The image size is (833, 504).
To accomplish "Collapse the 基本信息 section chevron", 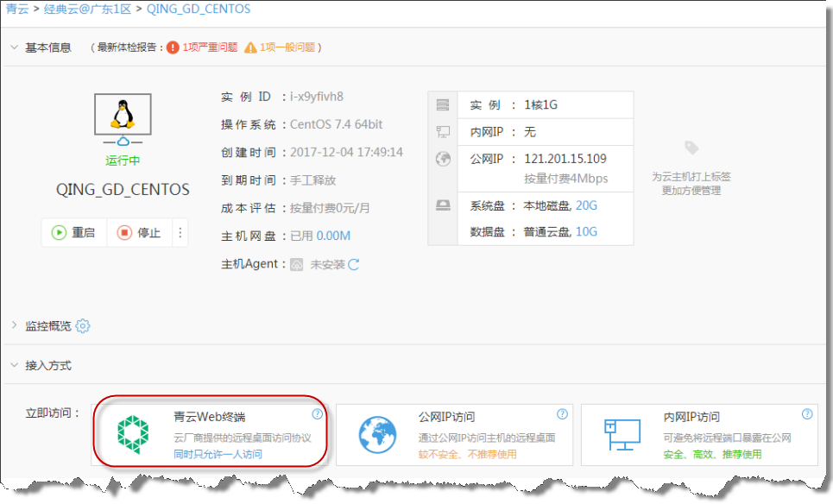I will click(15, 47).
